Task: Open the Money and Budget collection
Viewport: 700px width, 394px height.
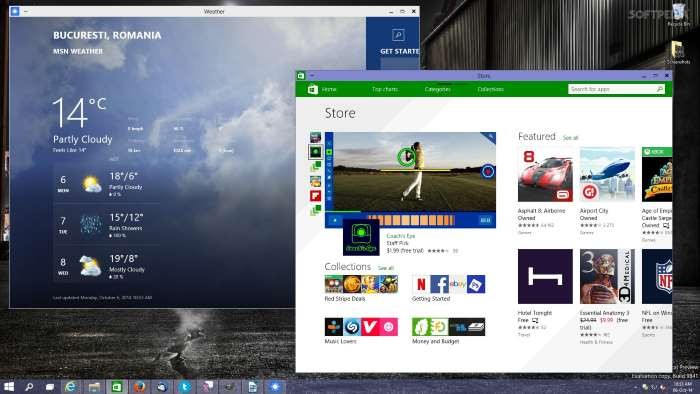Action: (449, 331)
